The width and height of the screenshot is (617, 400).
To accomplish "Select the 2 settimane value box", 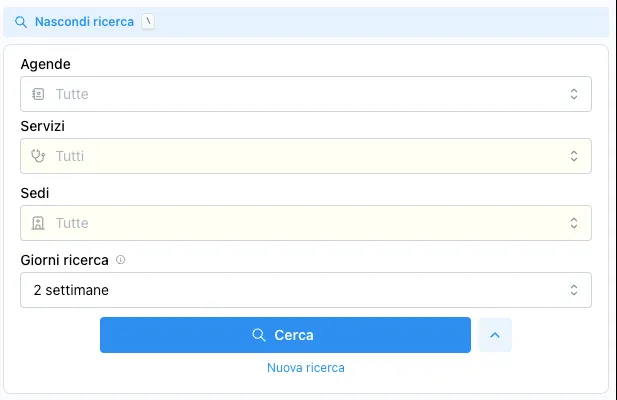I will [x=290, y=290].
